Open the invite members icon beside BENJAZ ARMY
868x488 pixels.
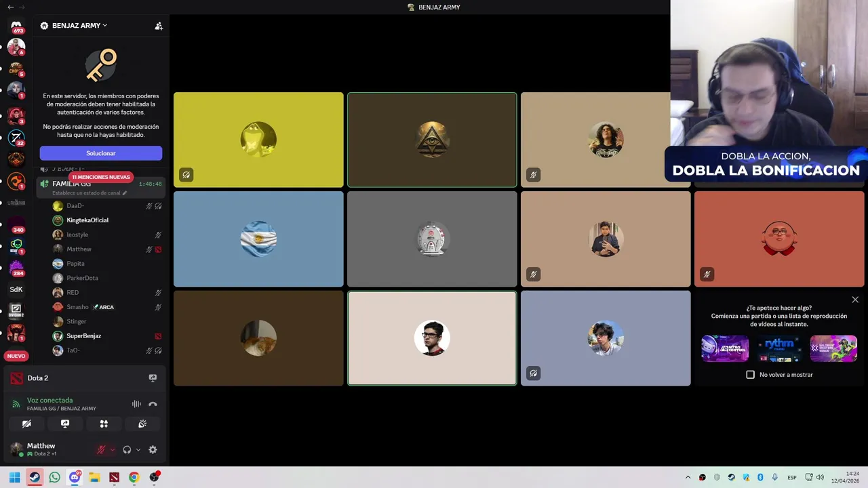(x=159, y=26)
